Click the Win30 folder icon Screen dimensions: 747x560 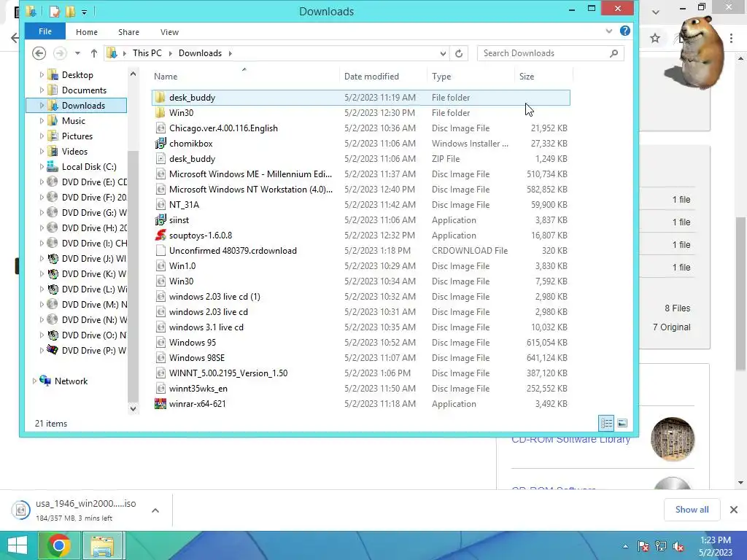click(x=160, y=113)
